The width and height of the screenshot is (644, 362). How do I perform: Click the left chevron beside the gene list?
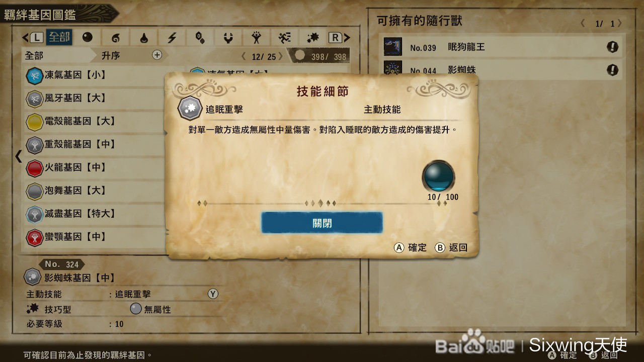(19, 156)
